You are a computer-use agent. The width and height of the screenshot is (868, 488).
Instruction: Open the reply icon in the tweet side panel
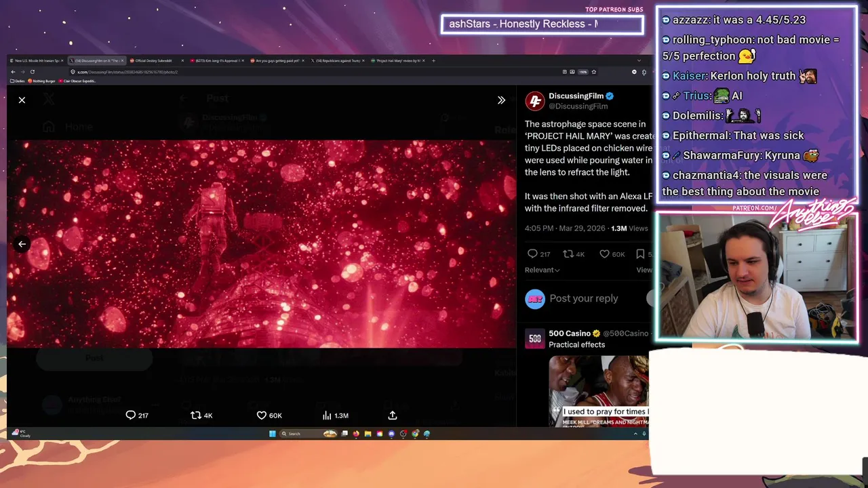click(x=532, y=253)
